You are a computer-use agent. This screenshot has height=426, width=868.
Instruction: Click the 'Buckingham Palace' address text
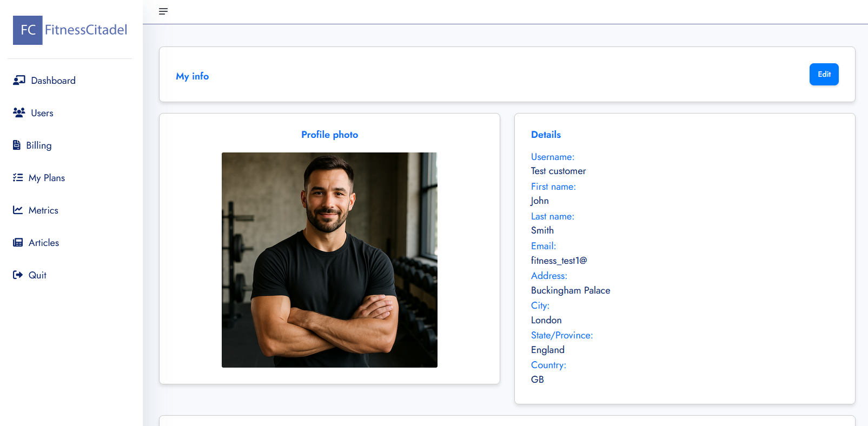(x=571, y=290)
